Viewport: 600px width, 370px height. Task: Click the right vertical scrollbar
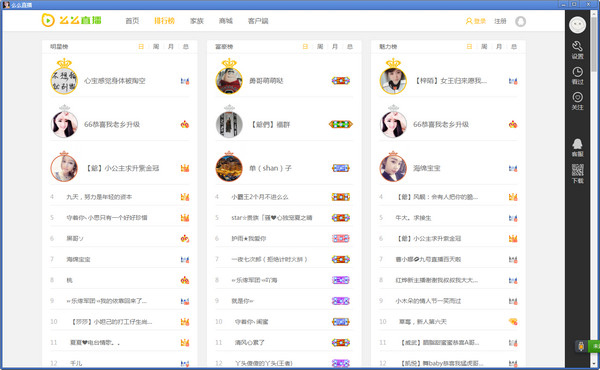pyautogui.click(x=593, y=189)
